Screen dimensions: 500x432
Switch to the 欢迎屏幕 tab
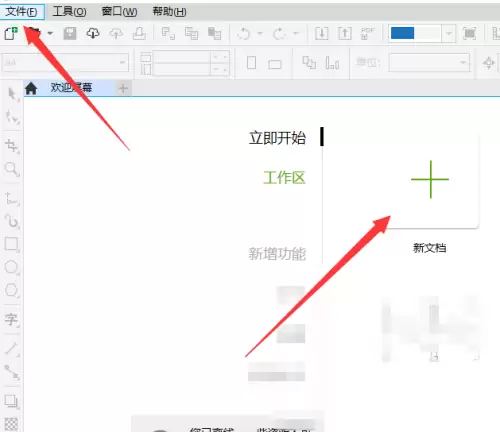71,88
